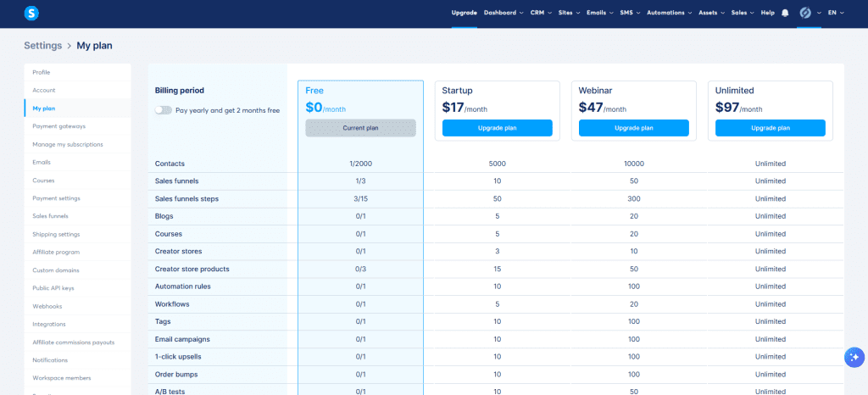The image size is (868, 395).
Task: Toggle yearly billing switch
Action: pos(164,110)
